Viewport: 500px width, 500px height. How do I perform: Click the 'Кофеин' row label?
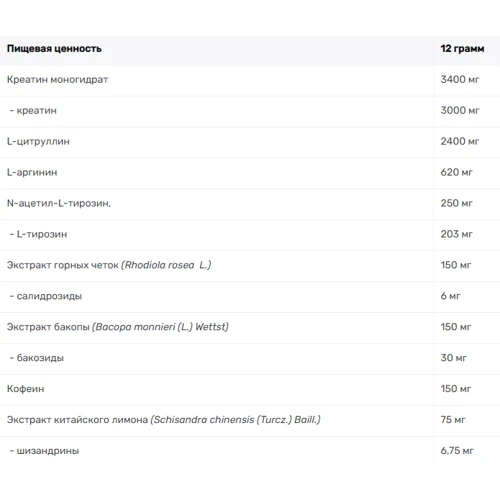tap(26, 389)
